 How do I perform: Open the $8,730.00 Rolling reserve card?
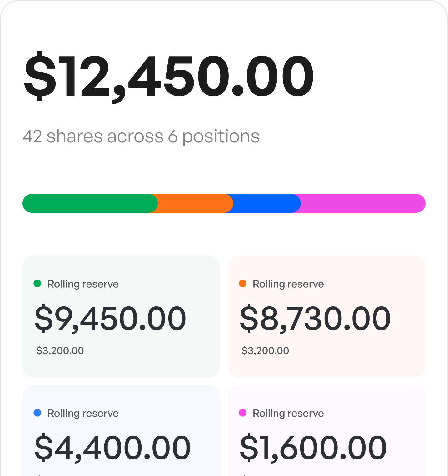(x=326, y=317)
